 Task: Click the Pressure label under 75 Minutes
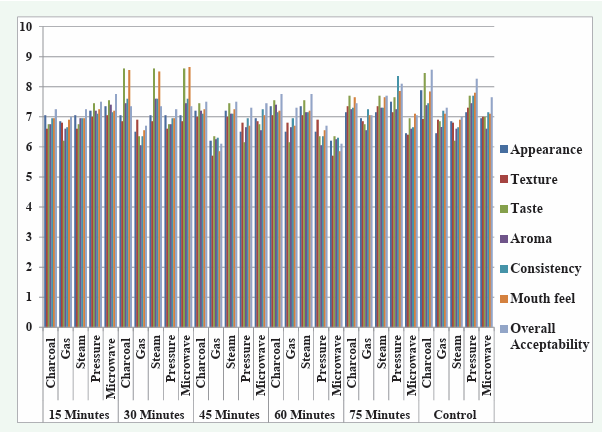(x=397, y=367)
